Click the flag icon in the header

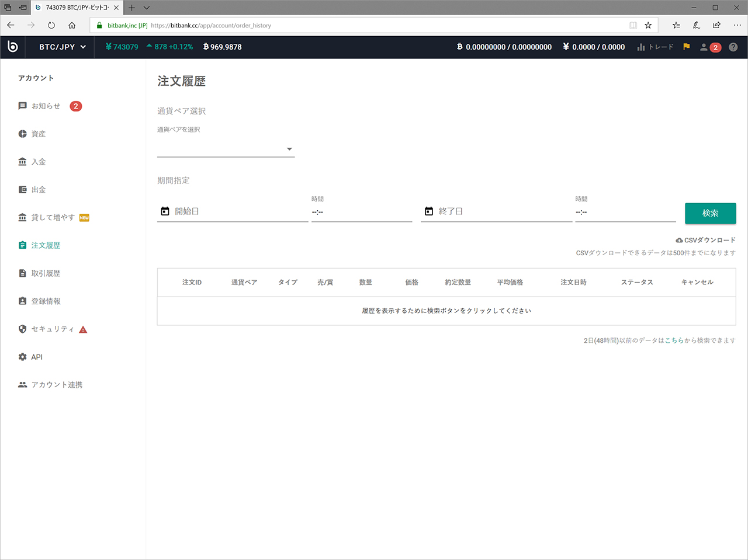point(686,47)
